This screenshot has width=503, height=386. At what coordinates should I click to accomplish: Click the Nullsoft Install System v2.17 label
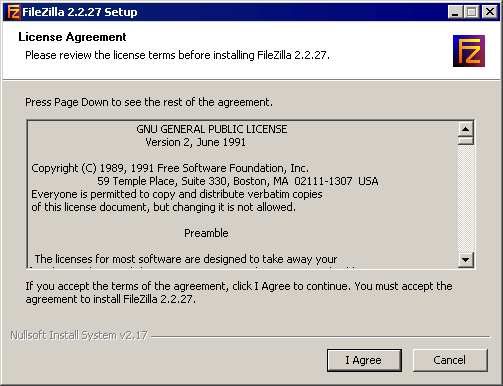[79, 335]
